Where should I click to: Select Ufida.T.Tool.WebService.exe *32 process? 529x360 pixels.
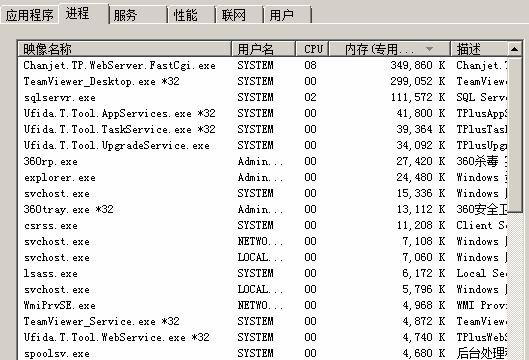pyautogui.click(x=262, y=338)
